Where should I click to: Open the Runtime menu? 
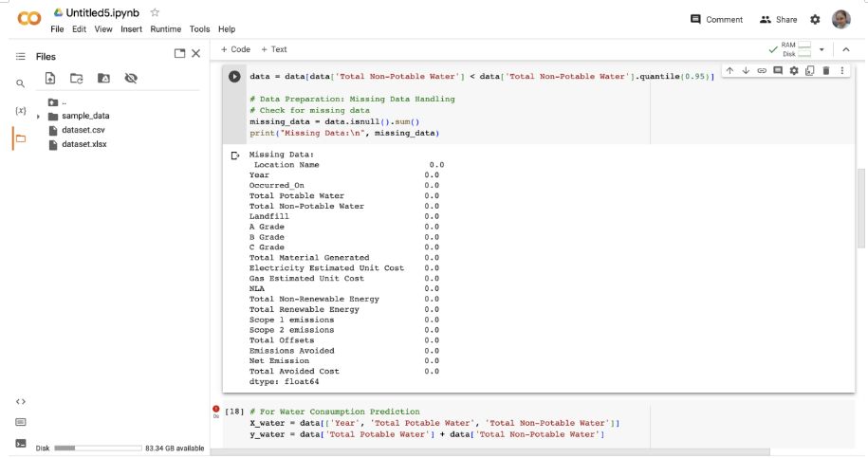pyautogui.click(x=166, y=29)
